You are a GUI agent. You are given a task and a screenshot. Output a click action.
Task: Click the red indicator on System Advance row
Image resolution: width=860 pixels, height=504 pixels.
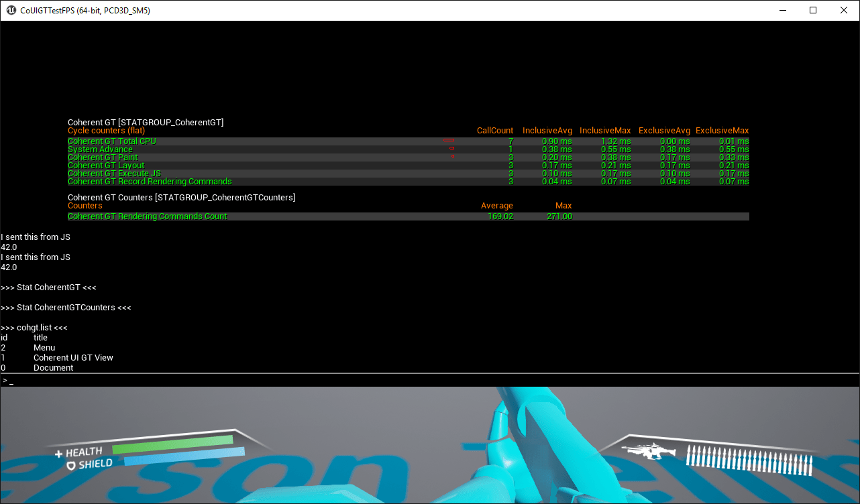pyautogui.click(x=453, y=148)
